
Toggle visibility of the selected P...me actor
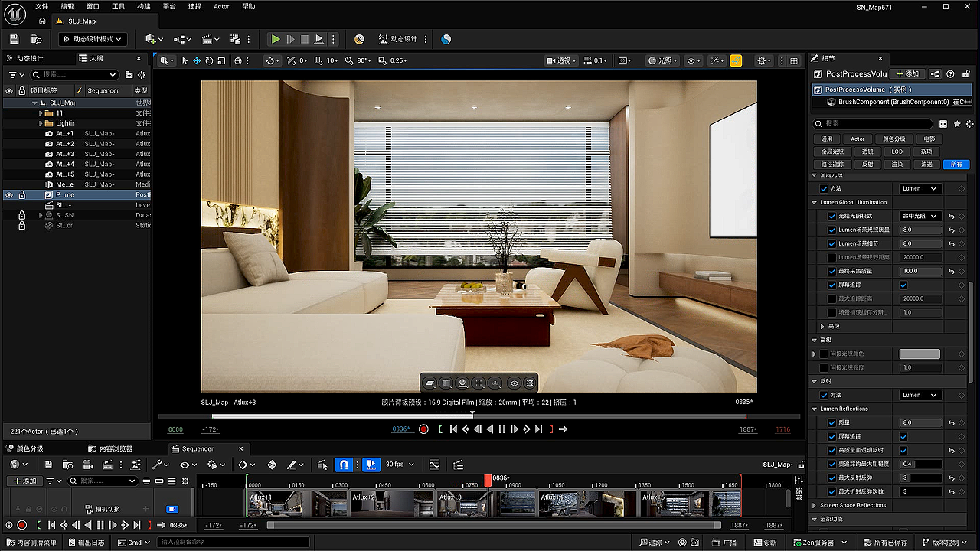pos(9,195)
